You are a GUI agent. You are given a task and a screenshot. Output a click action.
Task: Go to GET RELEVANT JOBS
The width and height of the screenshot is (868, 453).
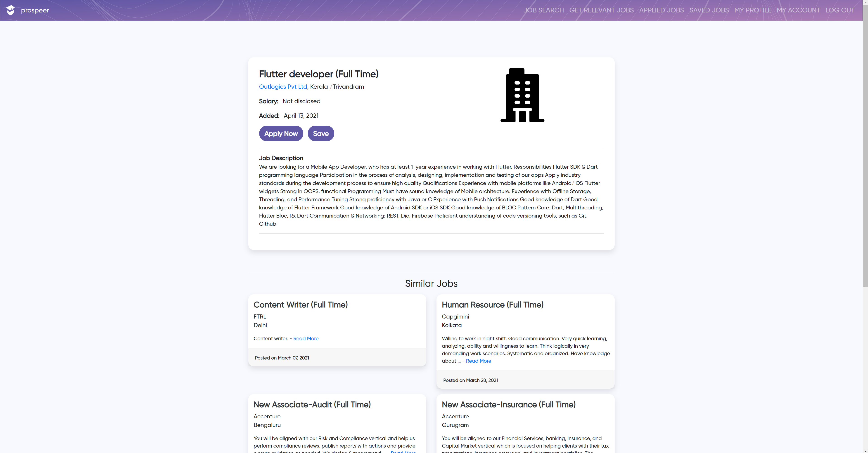[x=601, y=10]
